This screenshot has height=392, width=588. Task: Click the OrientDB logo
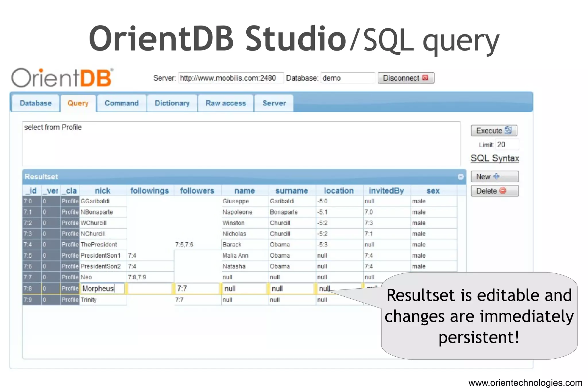pyautogui.click(x=62, y=78)
